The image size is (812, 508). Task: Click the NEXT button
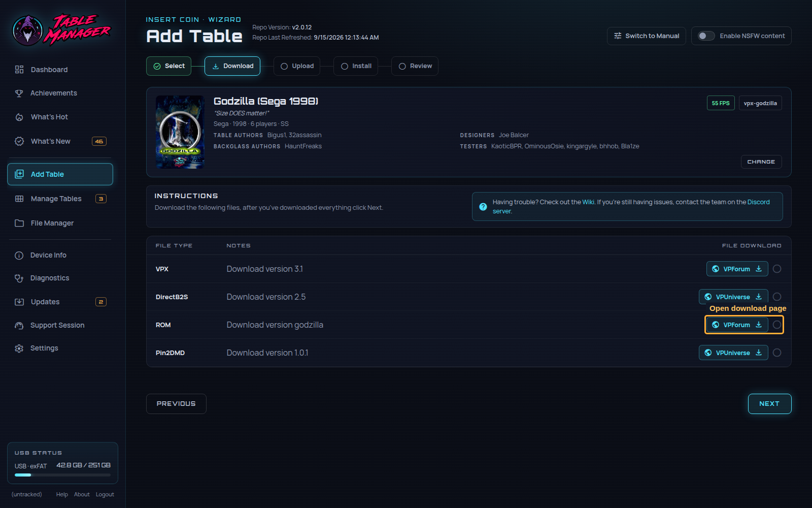[x=769, y=404]
